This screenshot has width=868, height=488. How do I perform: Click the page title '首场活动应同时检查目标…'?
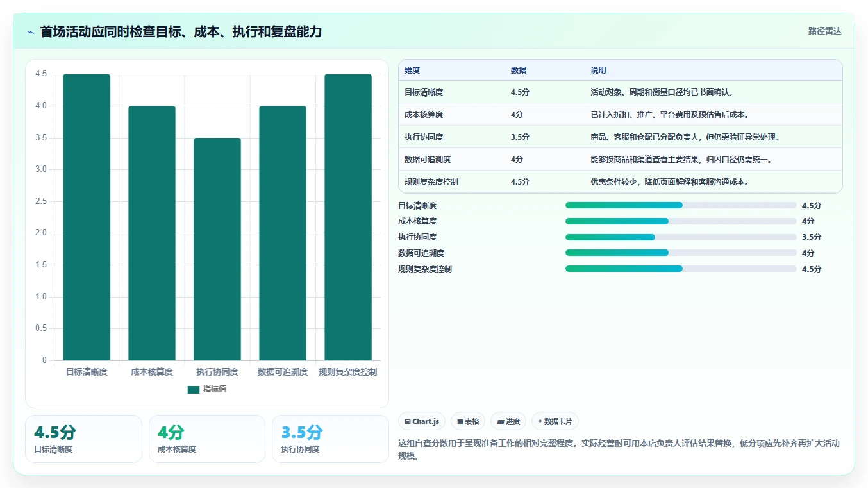[x=181, y=31]
